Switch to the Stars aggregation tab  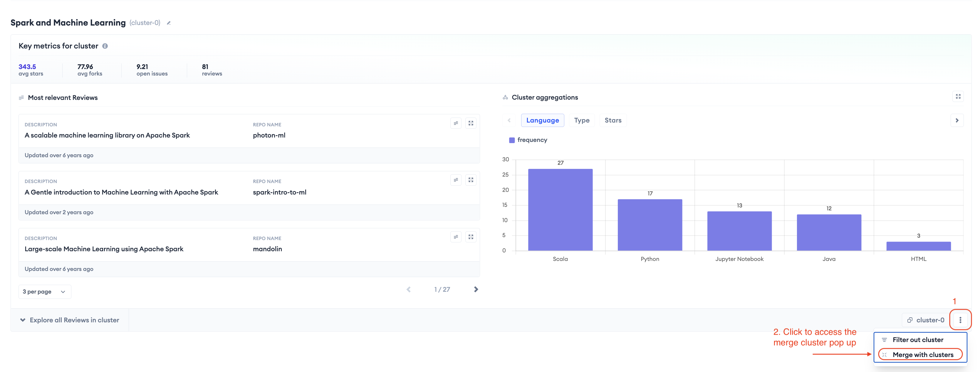612,120
